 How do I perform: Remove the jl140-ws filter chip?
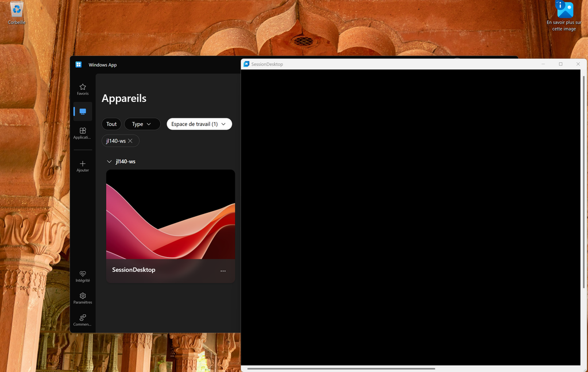130,141
